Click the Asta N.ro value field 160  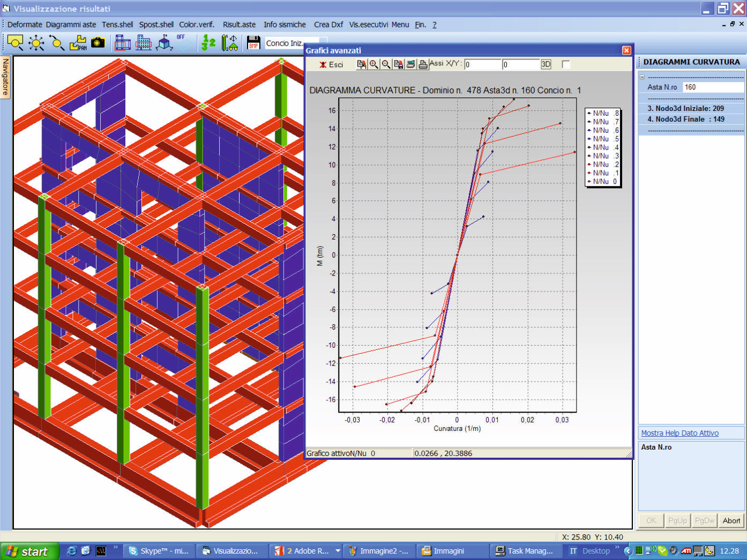[x=713, y=87]
